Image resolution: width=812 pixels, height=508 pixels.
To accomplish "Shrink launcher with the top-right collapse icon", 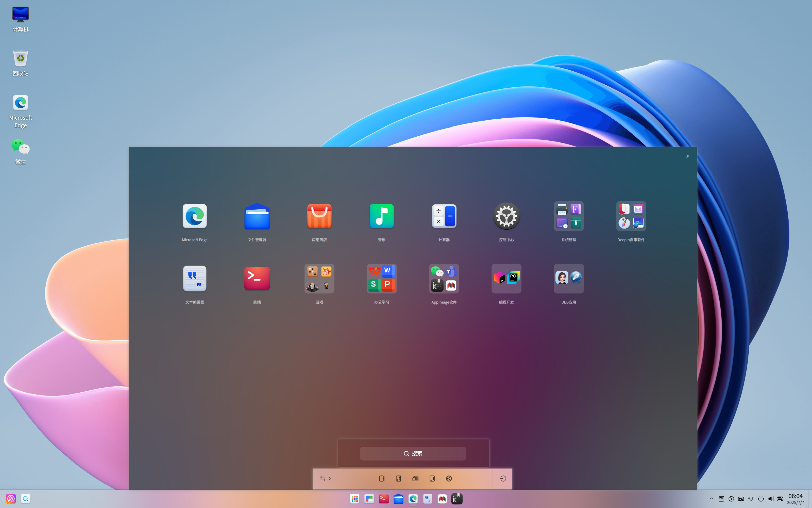I will 687,157.
